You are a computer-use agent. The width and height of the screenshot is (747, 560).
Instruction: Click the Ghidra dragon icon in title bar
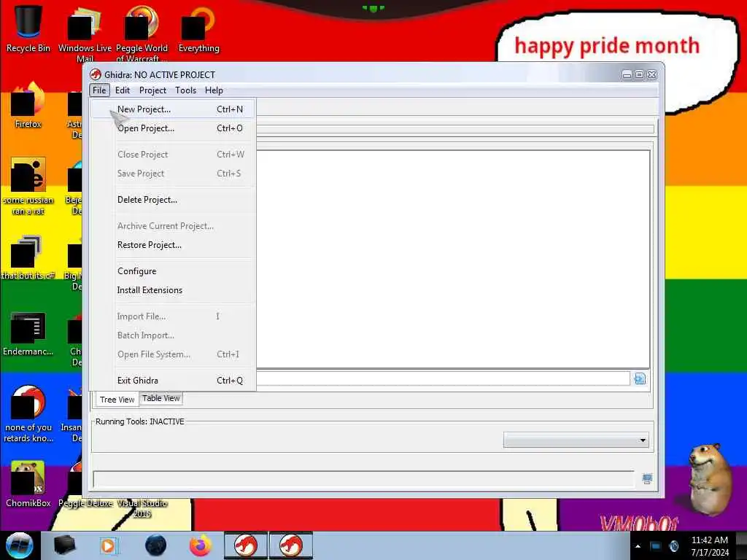click(96, 75)
